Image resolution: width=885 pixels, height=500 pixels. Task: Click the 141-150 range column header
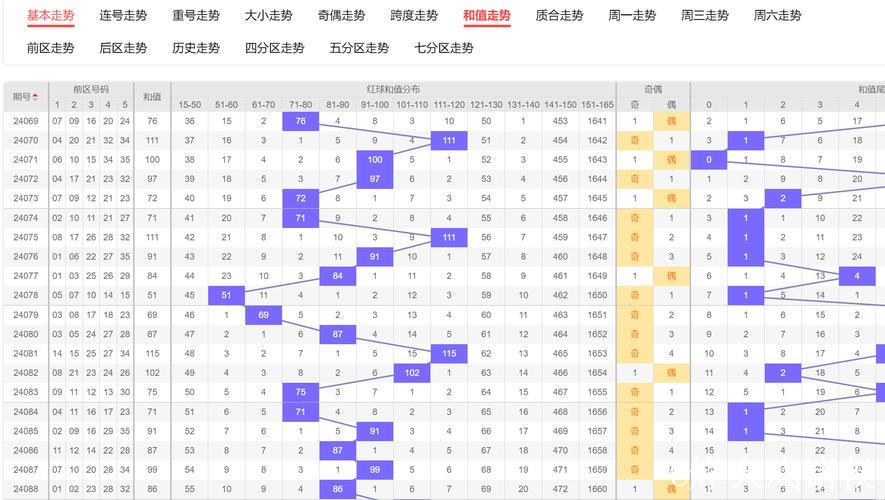coord(560,105)
